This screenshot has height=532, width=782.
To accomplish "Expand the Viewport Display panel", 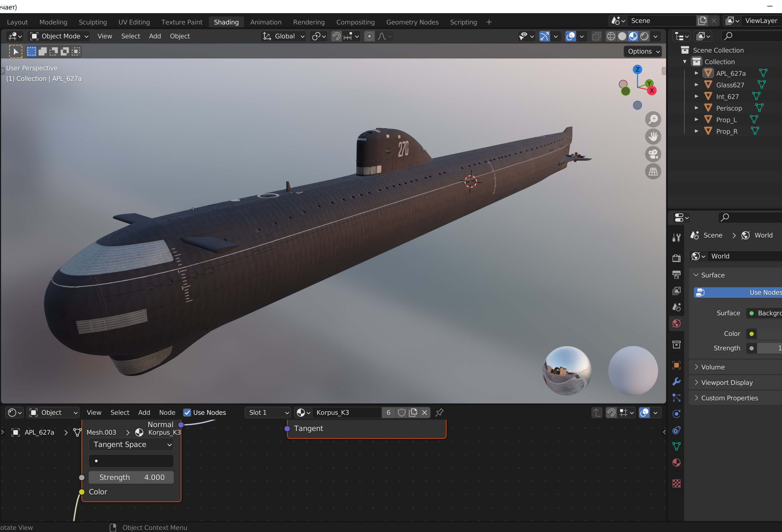I will pos(735,383).
